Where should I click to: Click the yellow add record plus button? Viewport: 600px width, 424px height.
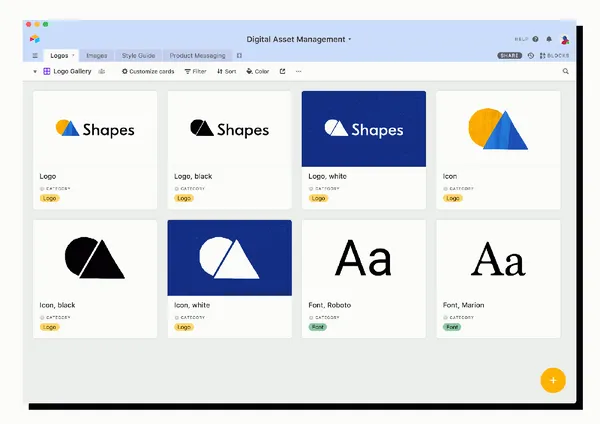(x=553, y=380)
